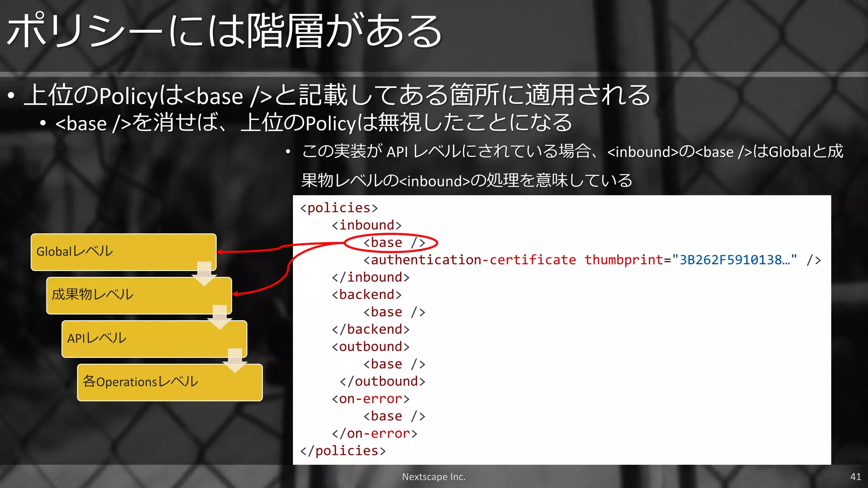Click the slide number 41
Image resolution: width=868 pixels, height=488 pixels.
855,477
